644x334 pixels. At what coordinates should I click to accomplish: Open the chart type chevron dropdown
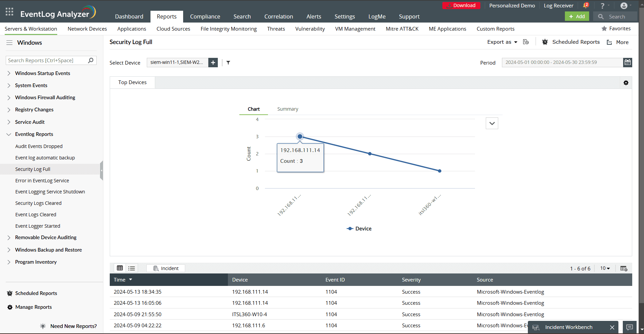(492, 123)
